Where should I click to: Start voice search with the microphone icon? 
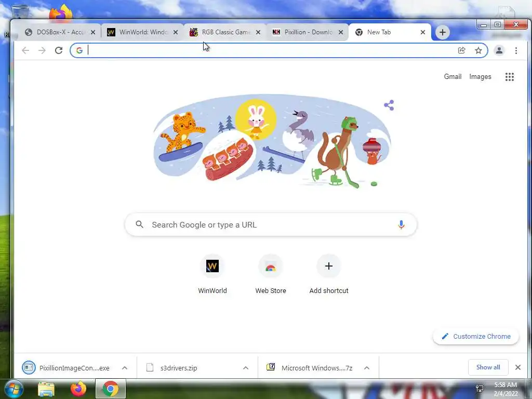pos(401,224)
